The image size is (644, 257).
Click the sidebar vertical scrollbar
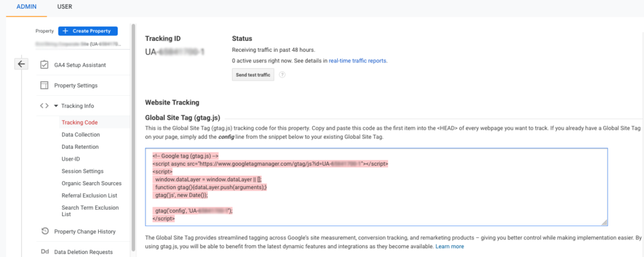coord(132,138)
